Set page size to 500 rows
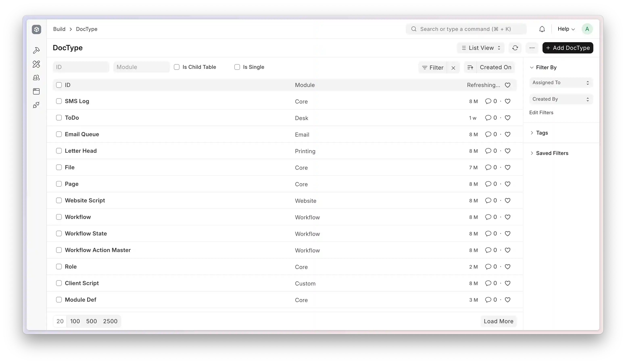Screen dimensions: 626x364 pos(91,321)
